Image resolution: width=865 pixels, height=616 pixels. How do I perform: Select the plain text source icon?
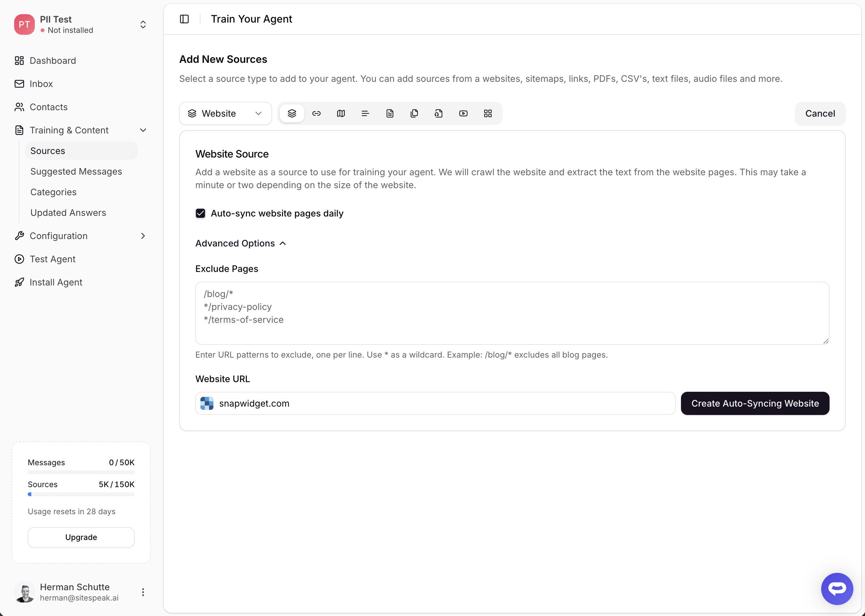coord(365,113)
